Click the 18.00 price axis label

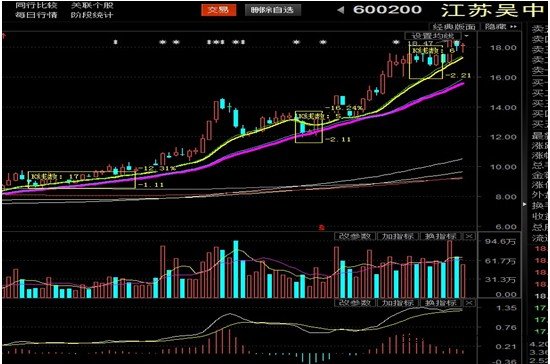503,48
